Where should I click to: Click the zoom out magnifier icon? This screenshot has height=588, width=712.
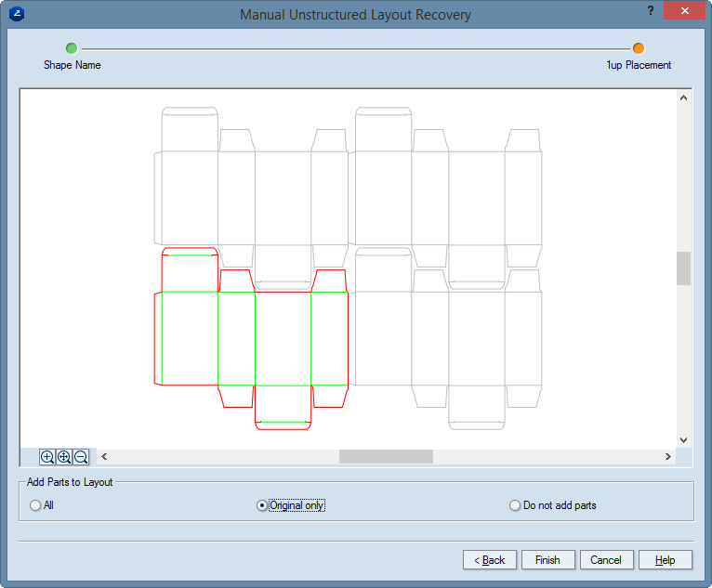tap(81, 457)
